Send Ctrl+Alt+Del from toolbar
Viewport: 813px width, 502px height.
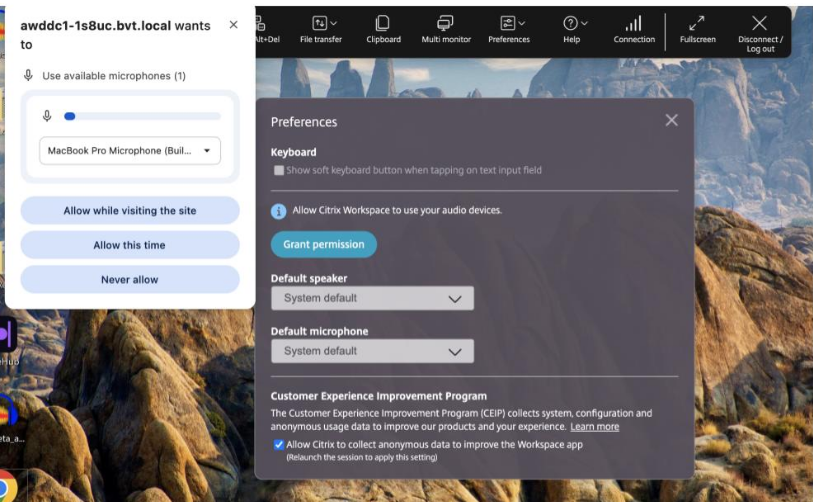(266, 29)
